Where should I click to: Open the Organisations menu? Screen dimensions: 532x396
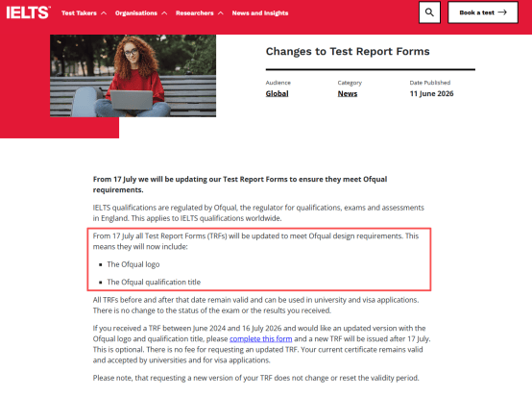click(136, 13)
